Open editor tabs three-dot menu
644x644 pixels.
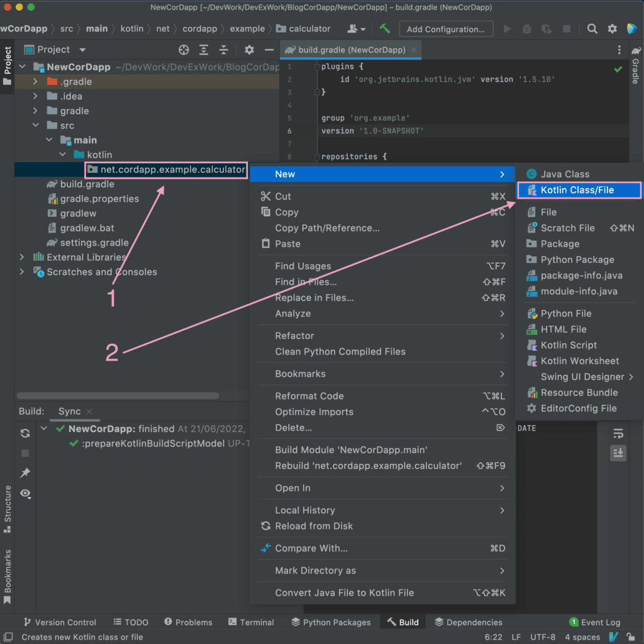[x=619, y=50]
